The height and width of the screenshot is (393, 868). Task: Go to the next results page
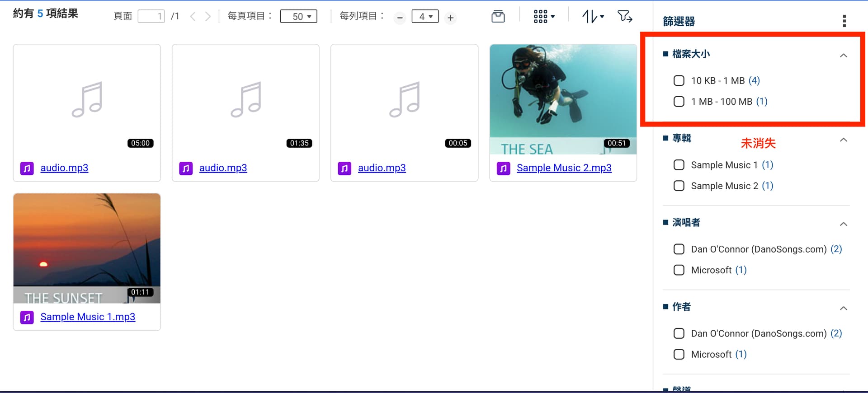click(208, 17)
